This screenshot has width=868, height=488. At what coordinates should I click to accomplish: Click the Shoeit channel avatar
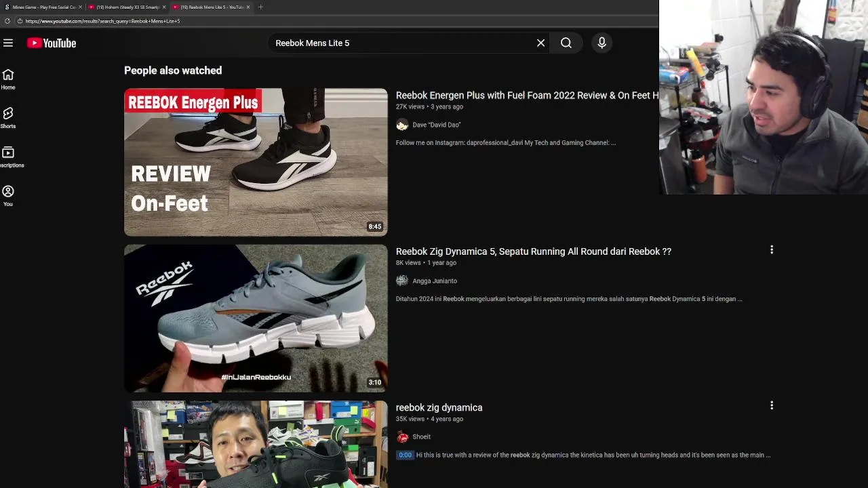pos(402,436)
